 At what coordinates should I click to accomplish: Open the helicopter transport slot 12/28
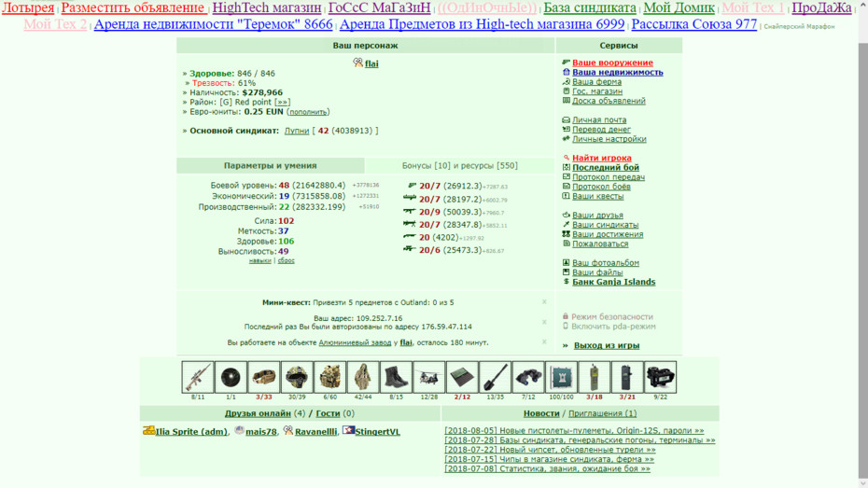(x=429, y=377)
